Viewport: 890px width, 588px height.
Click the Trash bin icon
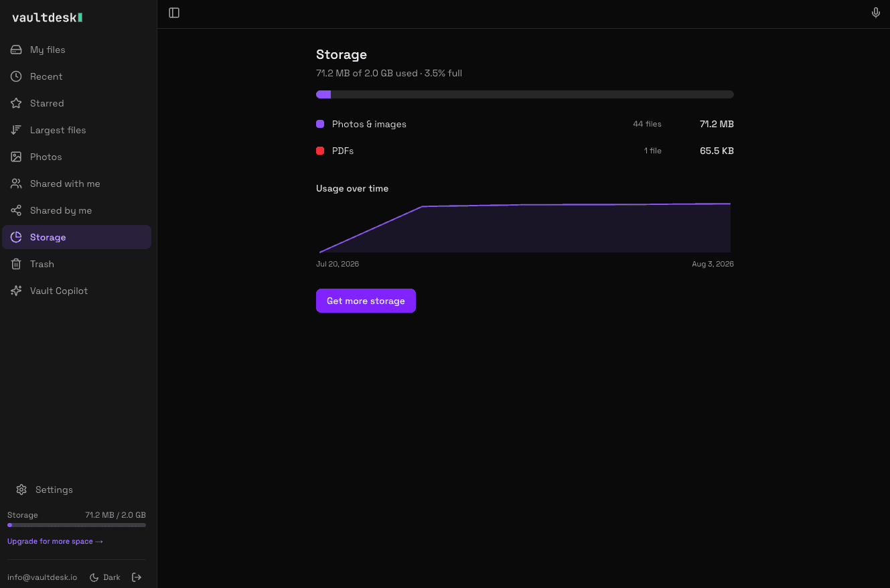click(x=16, y=264)
